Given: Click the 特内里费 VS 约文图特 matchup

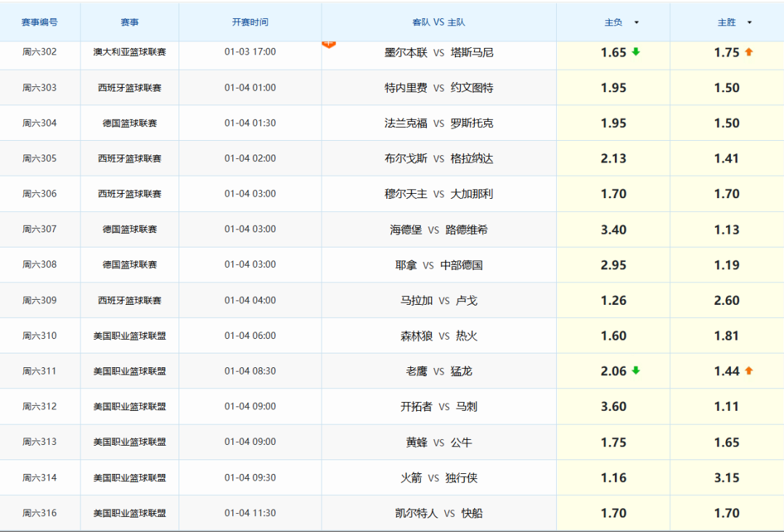Looking at the screenshot, I should (438, 88).
